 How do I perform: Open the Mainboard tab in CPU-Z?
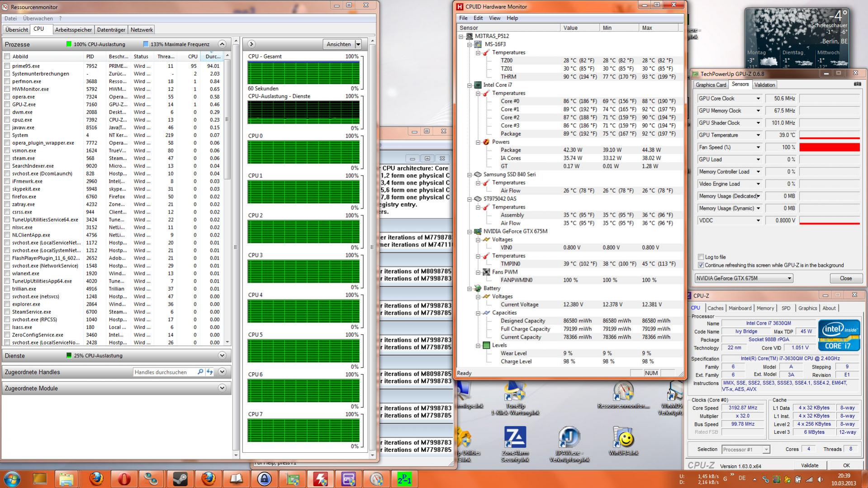(x=740, y=308)
